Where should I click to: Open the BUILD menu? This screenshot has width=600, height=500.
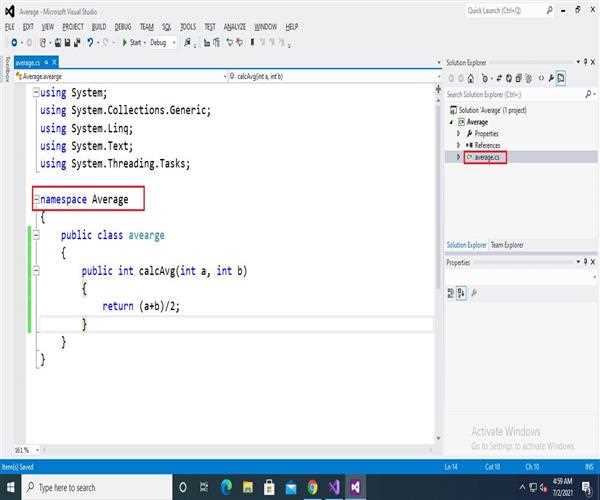[101, 26]
